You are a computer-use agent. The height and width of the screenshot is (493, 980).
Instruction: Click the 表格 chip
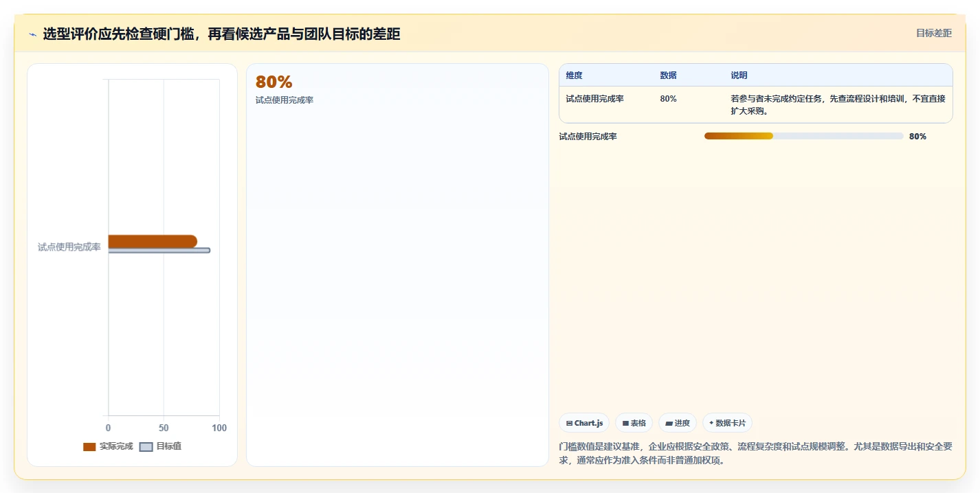(634, 423)
